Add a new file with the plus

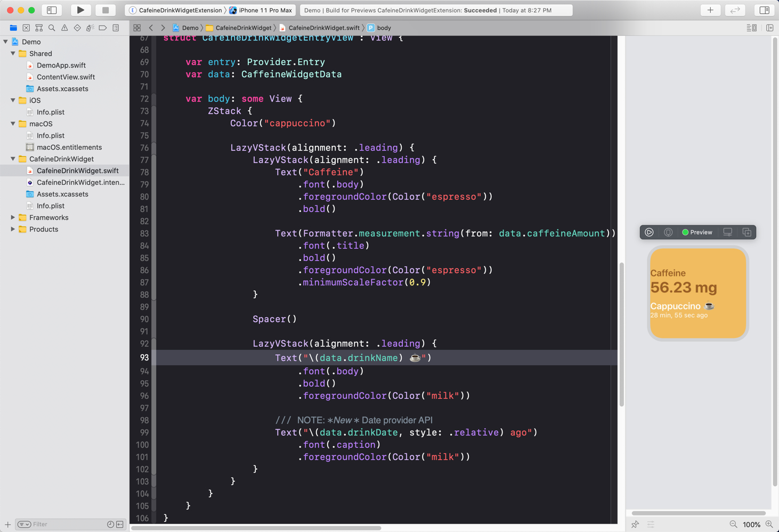point(7,525)
